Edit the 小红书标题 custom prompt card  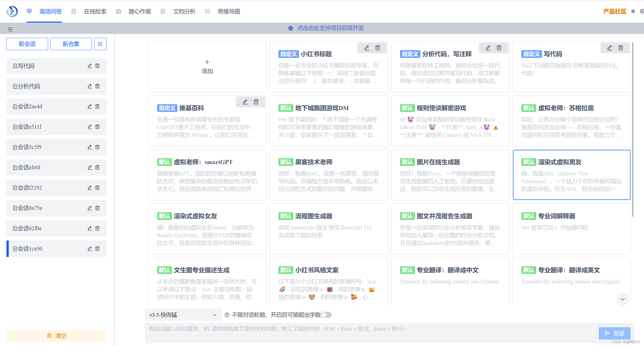[367, 48]
